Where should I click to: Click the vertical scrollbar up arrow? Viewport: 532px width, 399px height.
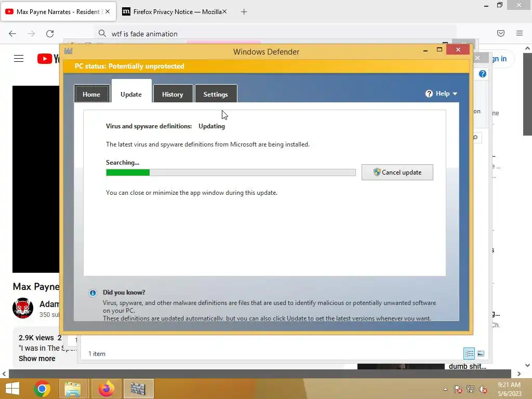click(x=527, y=48)
